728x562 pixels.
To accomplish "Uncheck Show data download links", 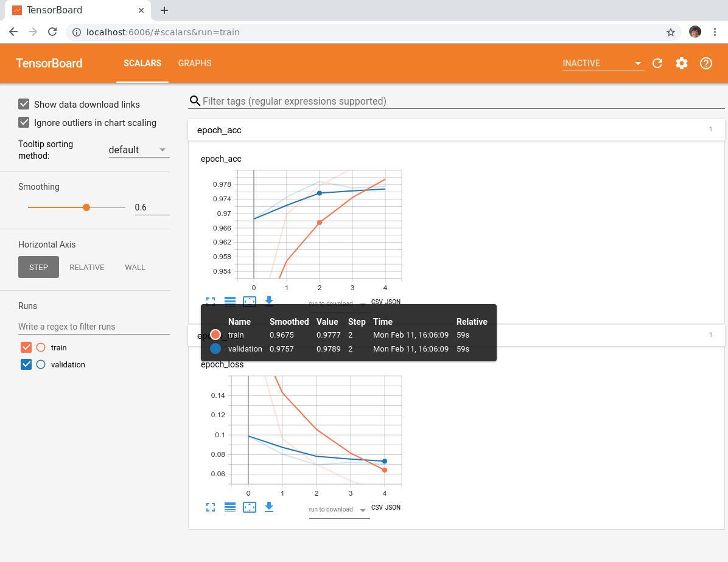I will pos(24,104).
